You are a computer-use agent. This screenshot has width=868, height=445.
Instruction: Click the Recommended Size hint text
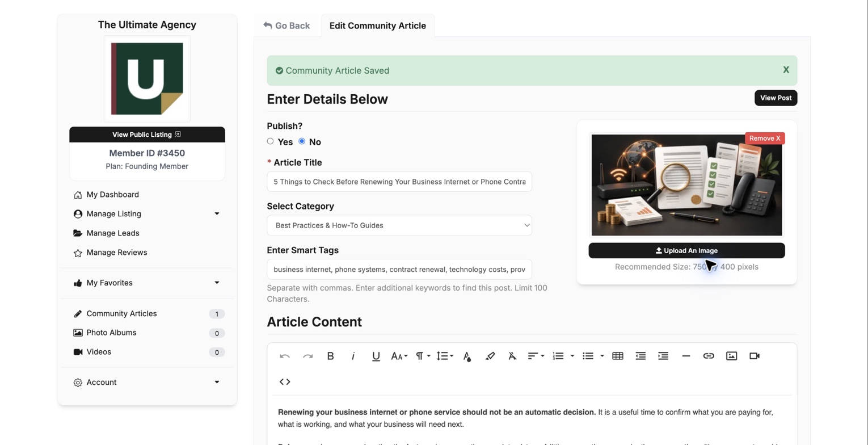coord(687,267)
